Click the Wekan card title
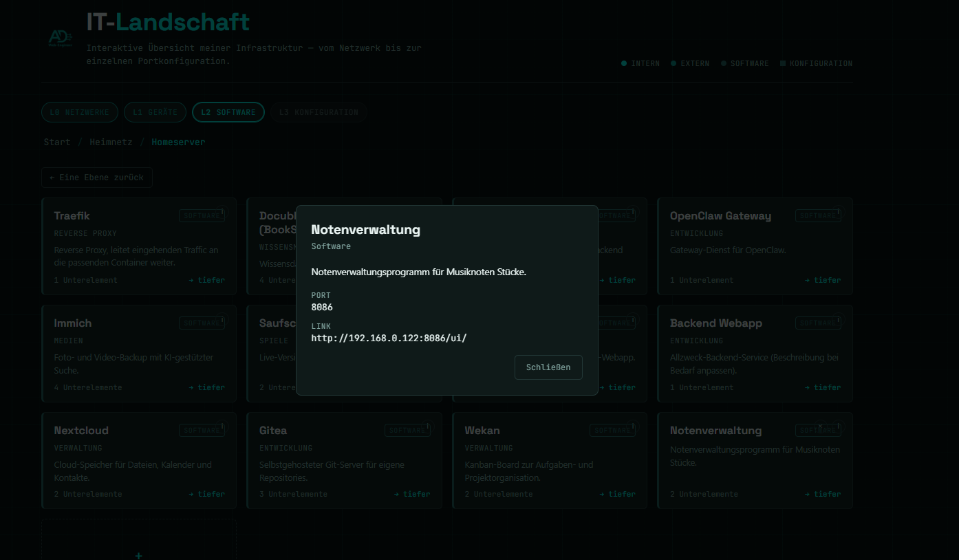The height and width of the screenshot is (560, 959). click(482, 431)
